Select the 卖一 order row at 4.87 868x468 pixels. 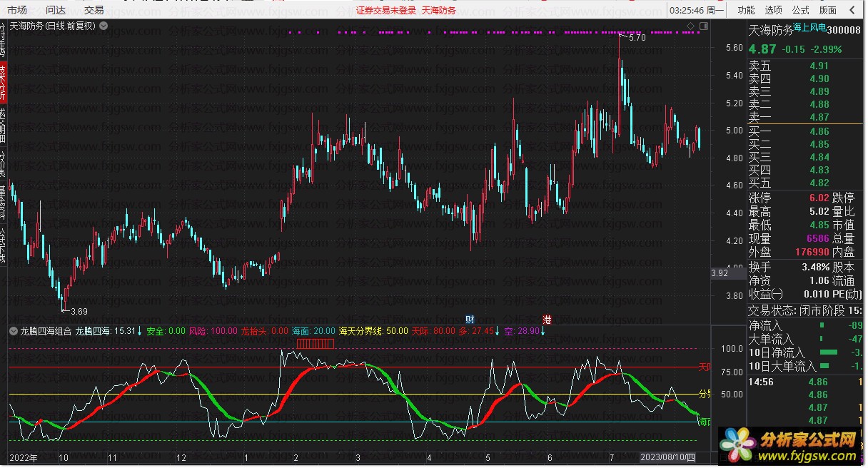point(807,117)
